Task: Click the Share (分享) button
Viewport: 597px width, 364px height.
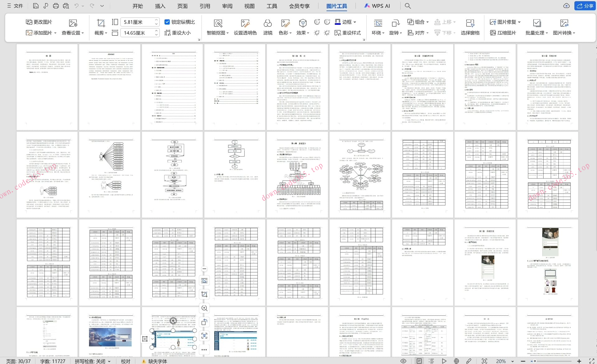Action: point(585,6)
